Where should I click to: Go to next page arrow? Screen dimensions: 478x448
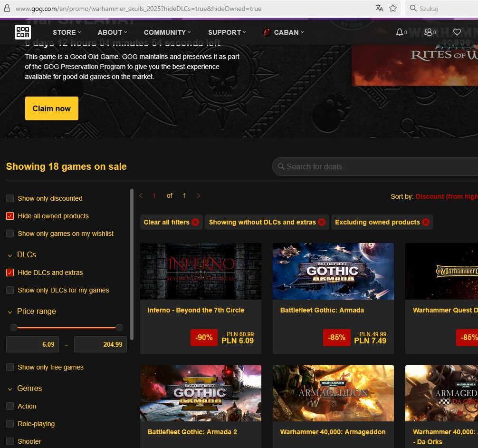[199, 195]
